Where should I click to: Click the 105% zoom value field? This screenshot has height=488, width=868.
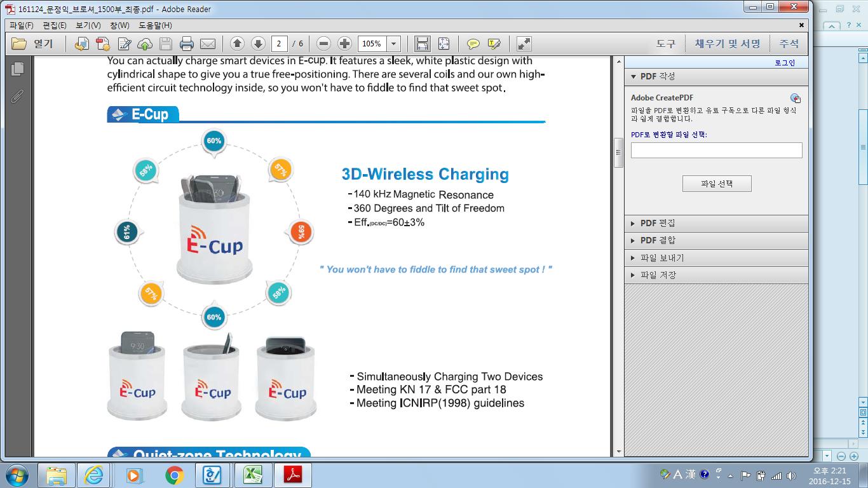point(372,44)
